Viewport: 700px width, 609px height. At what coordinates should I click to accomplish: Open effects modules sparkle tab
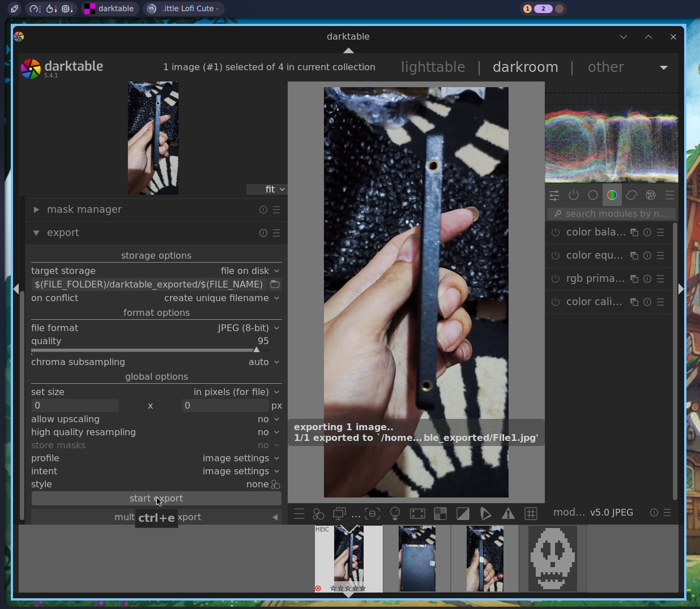[651, 195]
